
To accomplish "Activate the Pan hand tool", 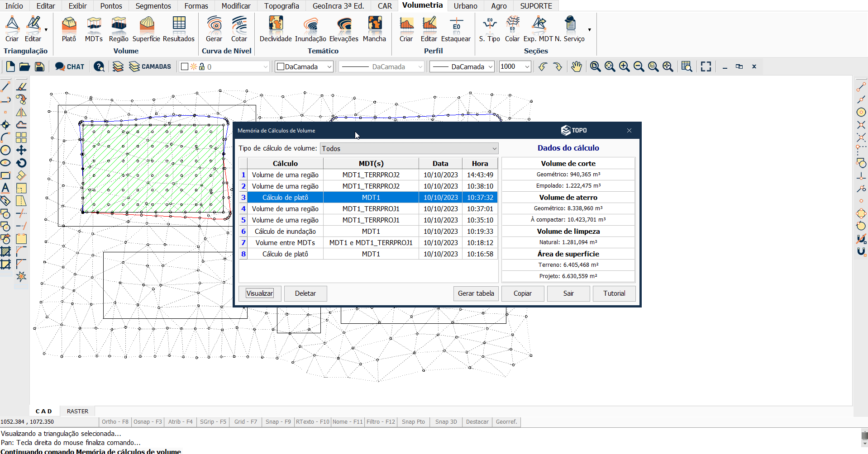I will point(576,66).
